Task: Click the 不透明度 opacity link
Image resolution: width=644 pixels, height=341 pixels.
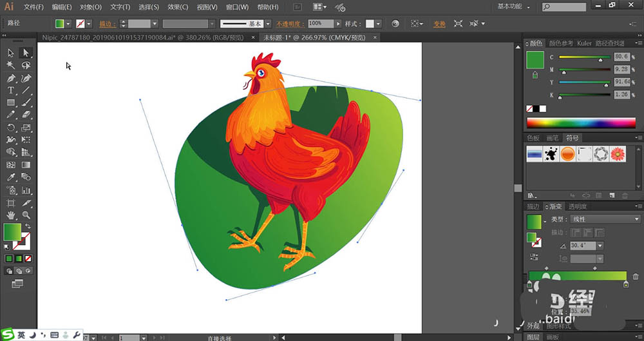Action: pos(290,24)
